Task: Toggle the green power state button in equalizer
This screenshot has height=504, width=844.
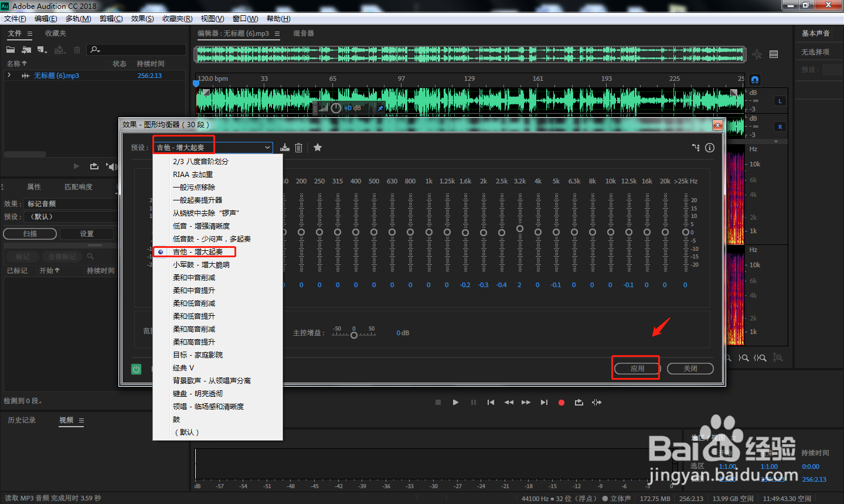Action: click(x=136, y=369)
